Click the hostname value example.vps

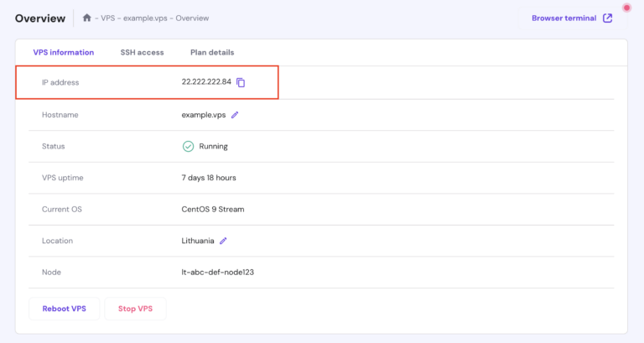tap(203, 115)
